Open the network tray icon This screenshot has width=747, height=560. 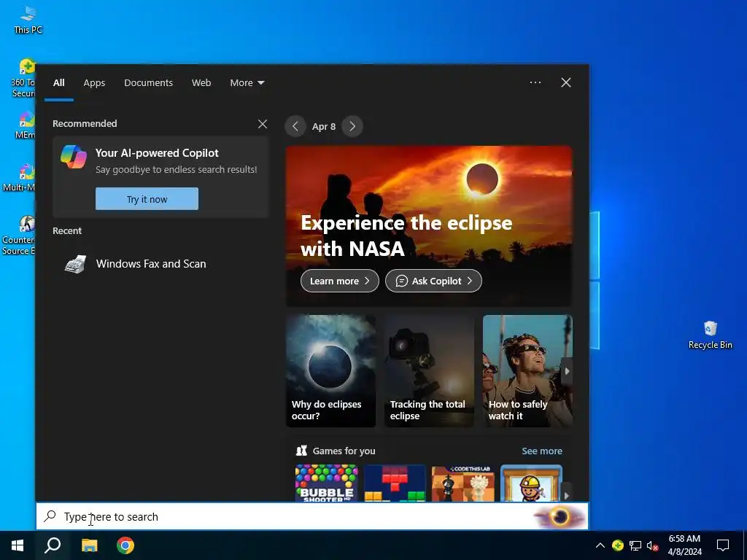tap(635, 545)
